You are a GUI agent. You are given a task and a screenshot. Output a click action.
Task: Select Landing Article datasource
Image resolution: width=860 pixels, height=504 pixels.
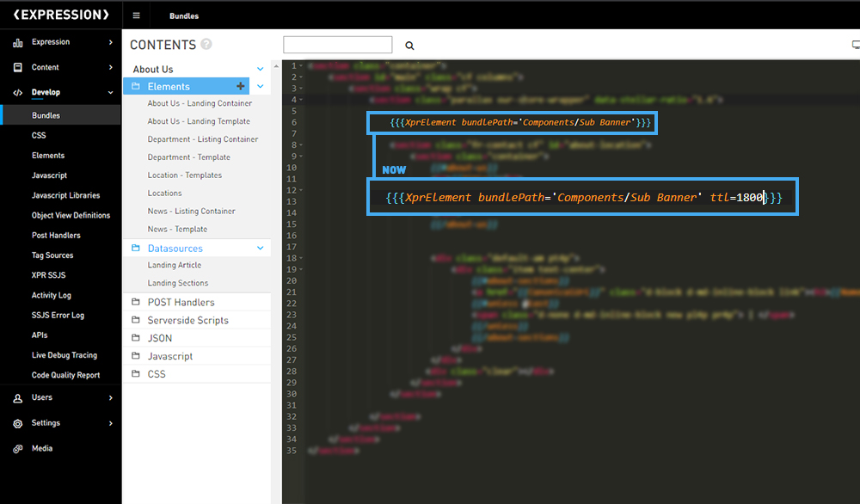[x=175, y=265]
